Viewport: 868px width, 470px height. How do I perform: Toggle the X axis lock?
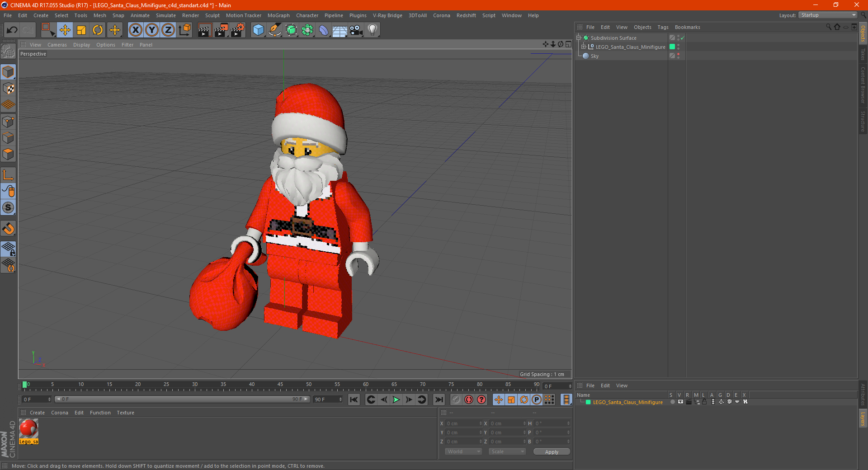pos(135,30)
